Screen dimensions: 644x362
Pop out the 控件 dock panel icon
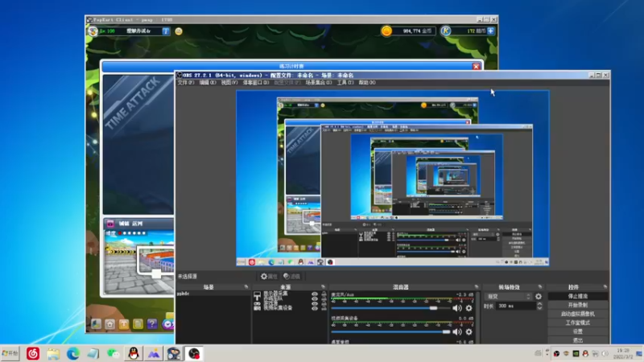pyautogui.click(x=605, y=287)
